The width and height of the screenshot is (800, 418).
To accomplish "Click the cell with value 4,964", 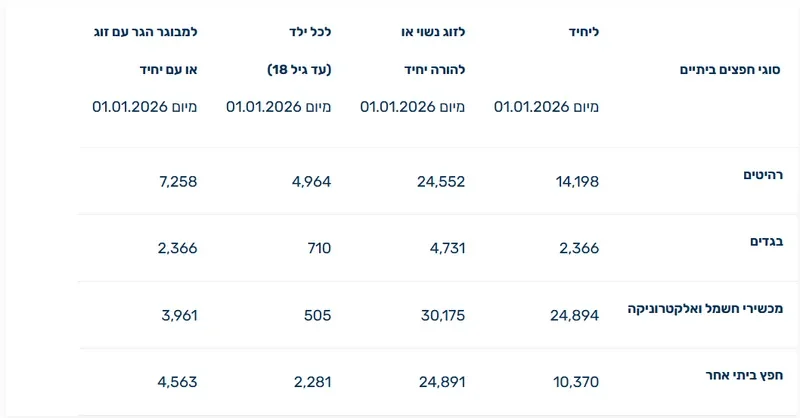I will [x=310, y=181].
